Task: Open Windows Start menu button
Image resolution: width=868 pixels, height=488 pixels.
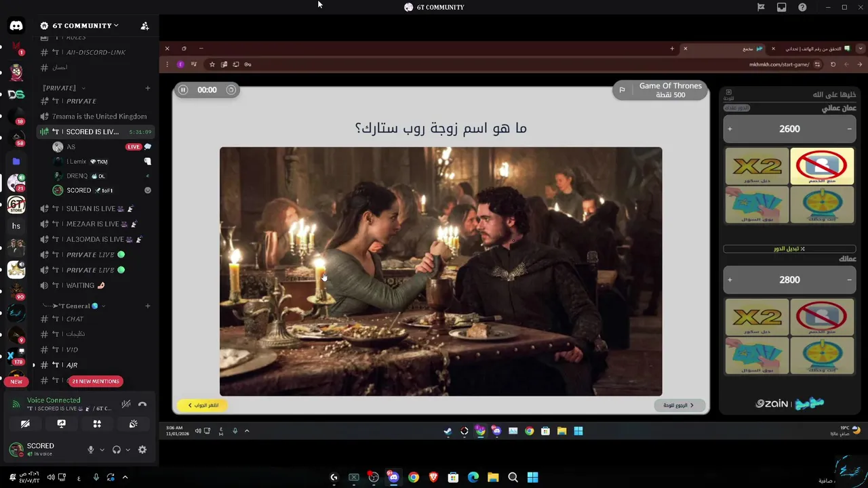Action: coord(533,477)
